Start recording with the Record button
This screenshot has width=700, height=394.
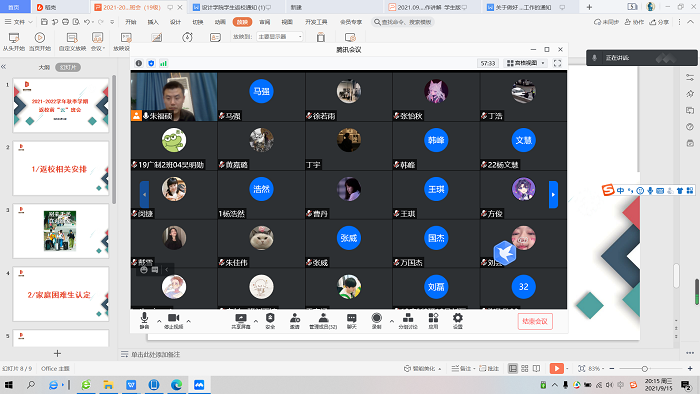coord(376,321)
